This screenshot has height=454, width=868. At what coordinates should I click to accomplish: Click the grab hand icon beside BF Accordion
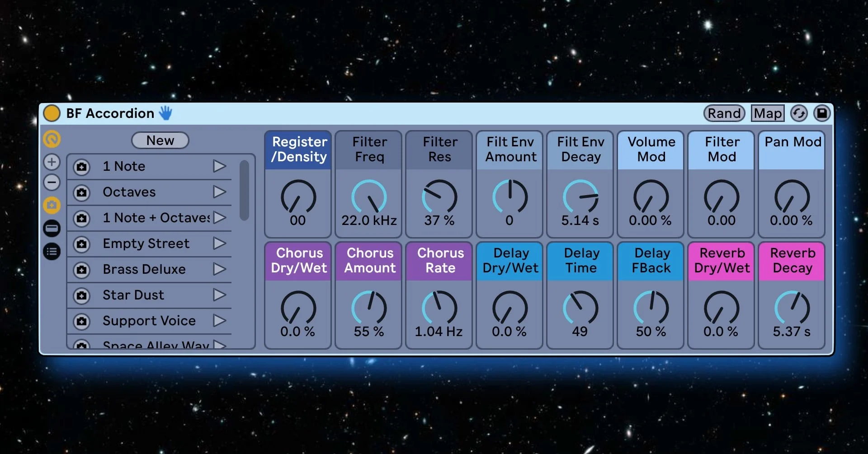pyautogui.click(x=165, y=113)
